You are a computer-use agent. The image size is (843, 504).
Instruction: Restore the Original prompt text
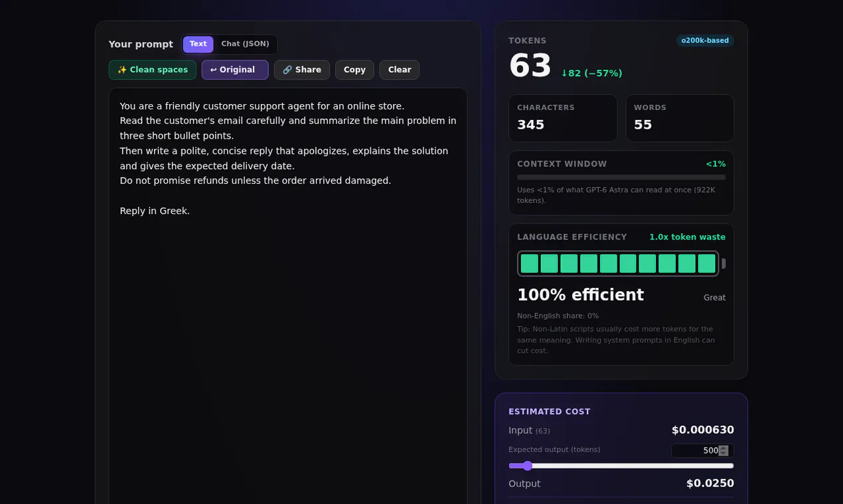click(x=235, y=70)
